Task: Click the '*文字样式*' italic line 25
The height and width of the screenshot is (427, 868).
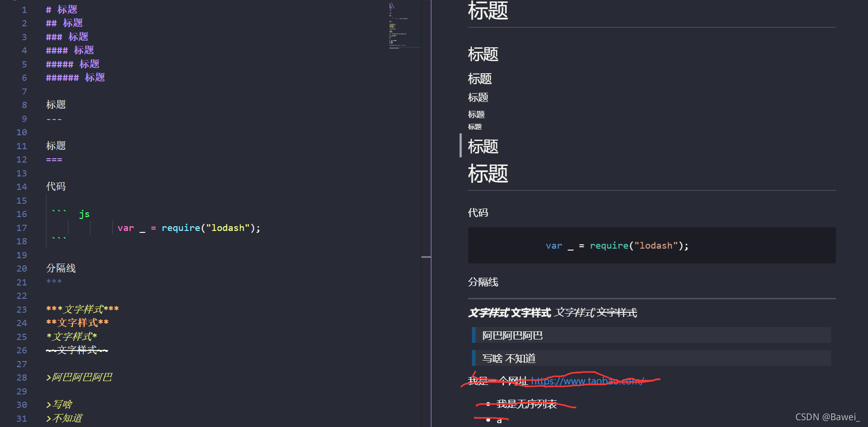Action: pyautogui.click(x=72, y=337)
